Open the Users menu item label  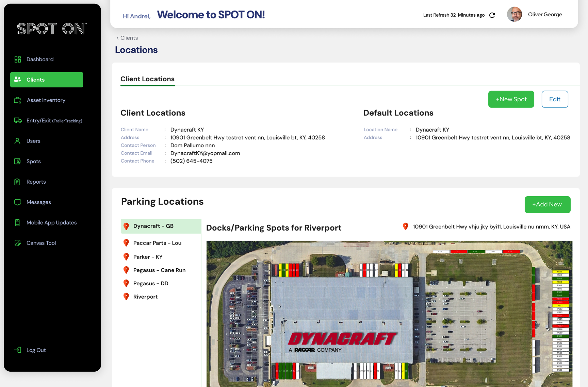tap(33, 141)
